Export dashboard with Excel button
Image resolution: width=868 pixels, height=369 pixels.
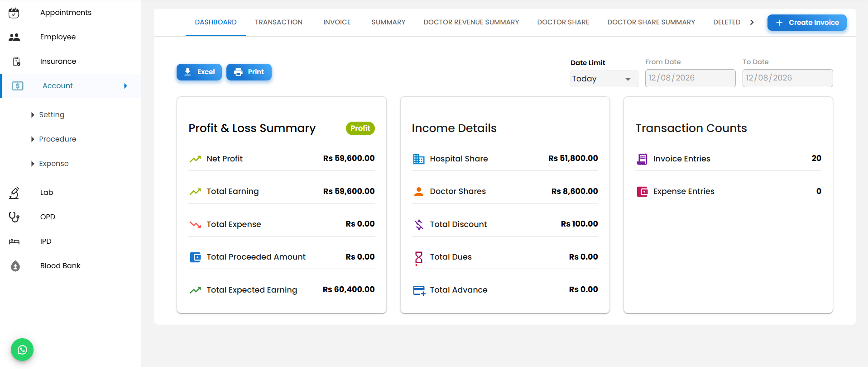(199, 72)
